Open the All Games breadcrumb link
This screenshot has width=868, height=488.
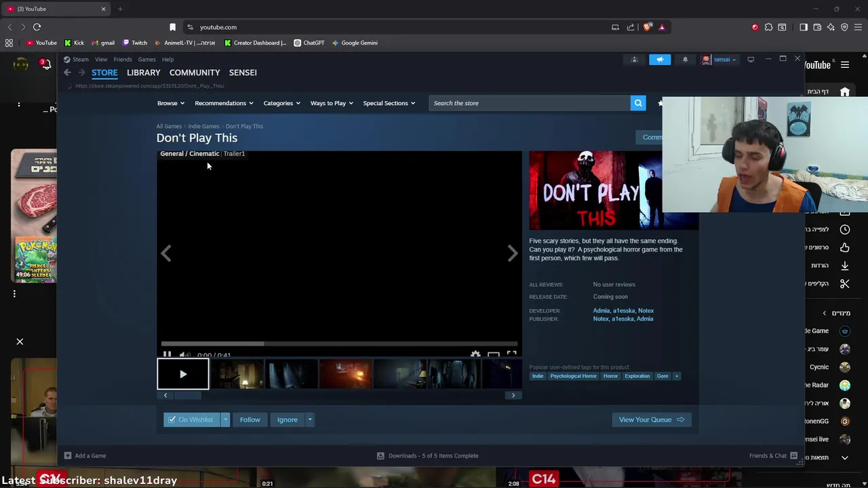169,126
